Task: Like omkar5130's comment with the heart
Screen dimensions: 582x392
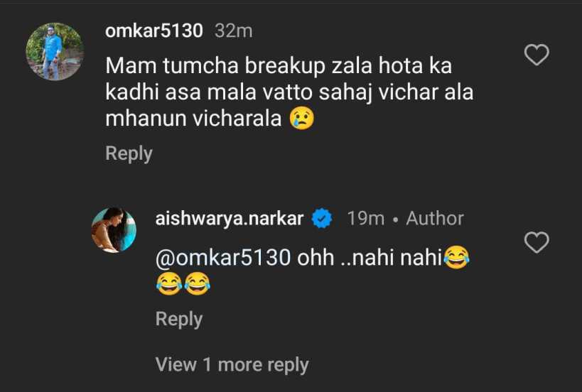Action: 536,55
